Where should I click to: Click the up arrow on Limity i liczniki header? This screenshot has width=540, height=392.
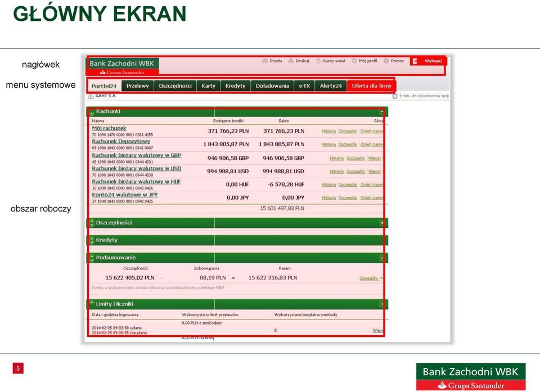click(92, 303)
